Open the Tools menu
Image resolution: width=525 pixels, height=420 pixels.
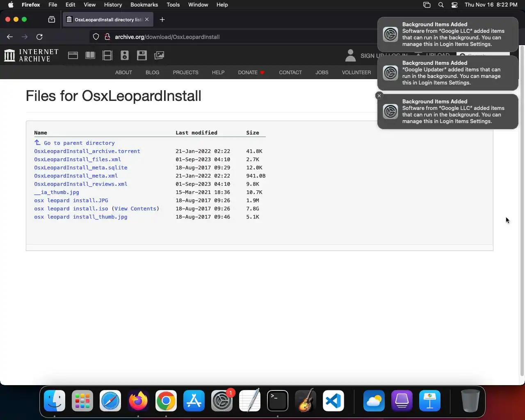(x=173, y=5)
